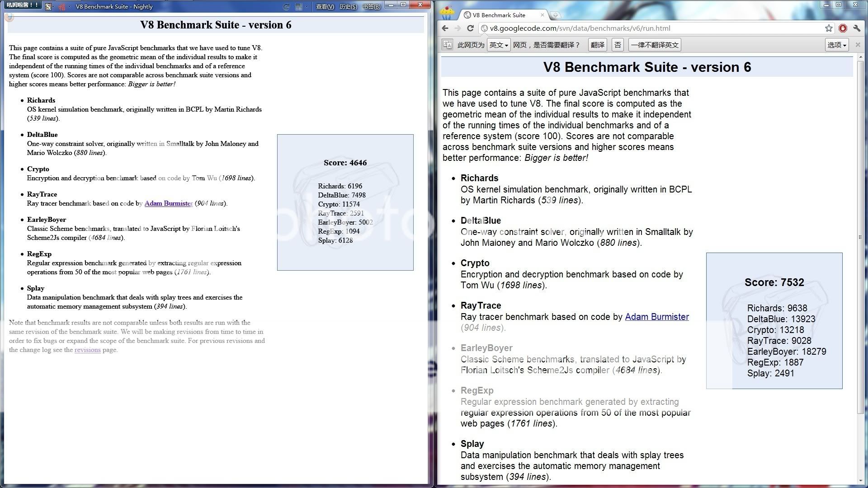This screenshot has width=868, height=488.
Task: Click the 吼姆啦酱！！ button in Nightly
Action: 22,5
